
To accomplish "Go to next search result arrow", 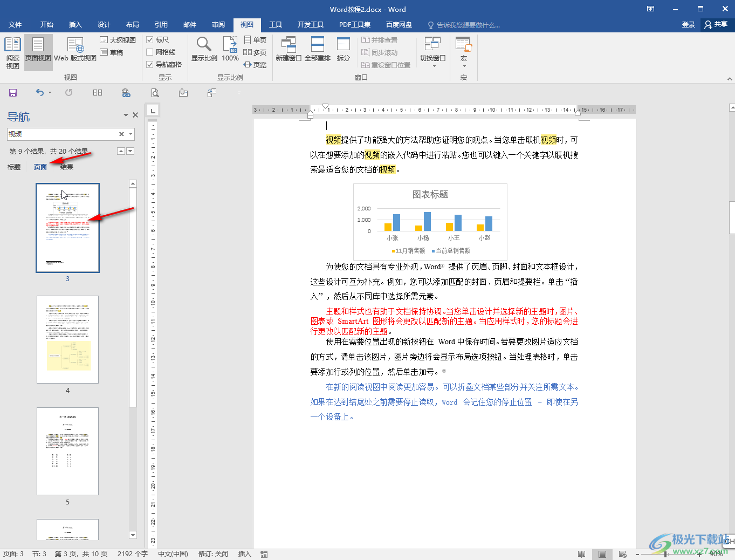I will 130,152.
